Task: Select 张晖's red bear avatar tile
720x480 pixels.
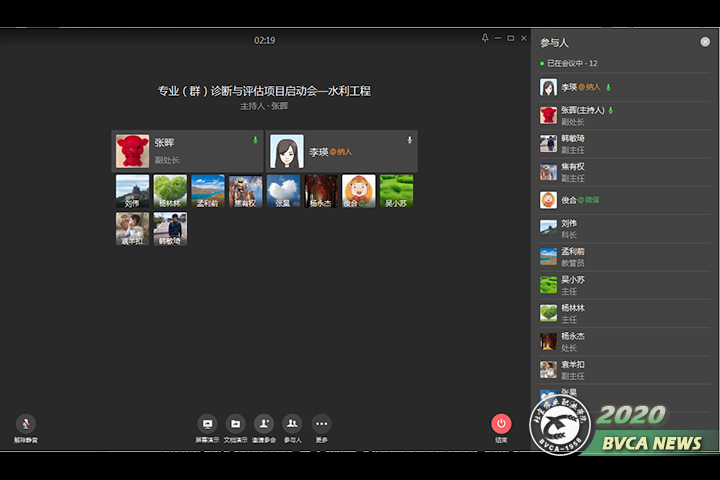Action: (132, 151)
